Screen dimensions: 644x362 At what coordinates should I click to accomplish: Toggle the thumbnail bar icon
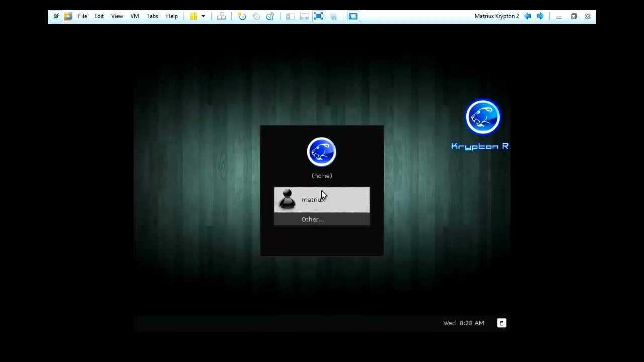coord(304,16)
